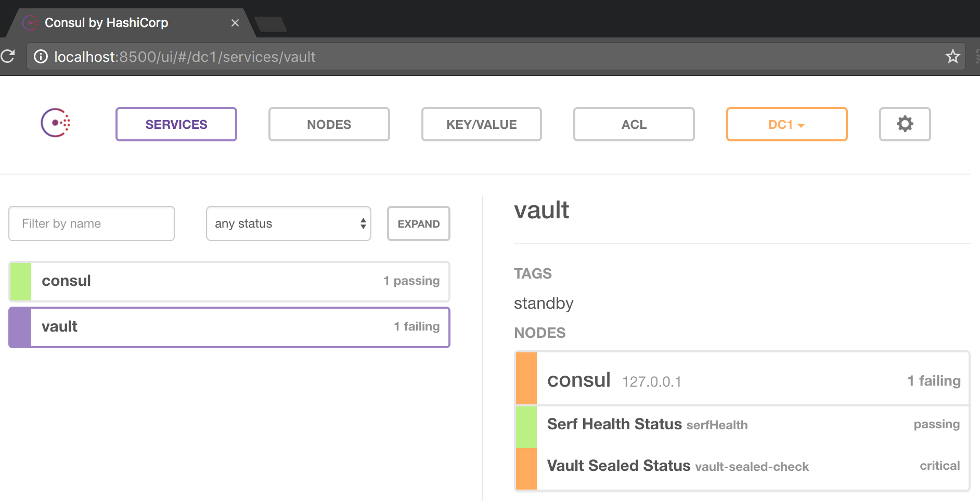Open the any status filter dropdown
The width and height of the screenshot is (980, 501).
[289, 223]
